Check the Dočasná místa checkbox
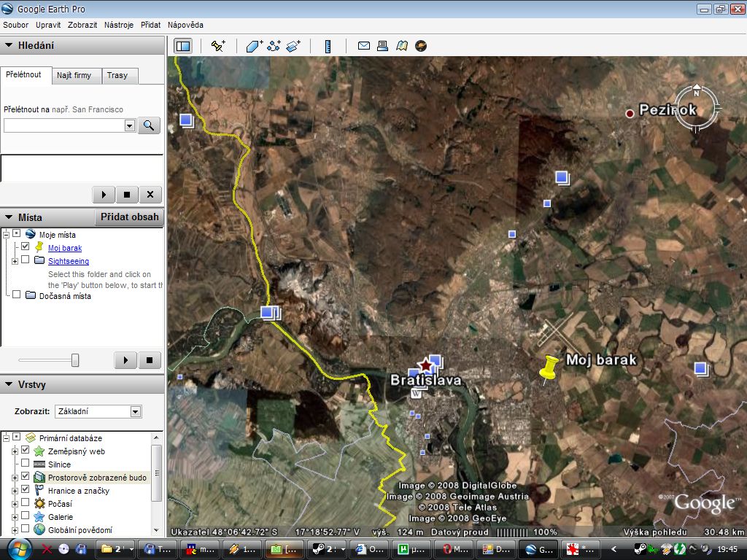 coord(17,295)
